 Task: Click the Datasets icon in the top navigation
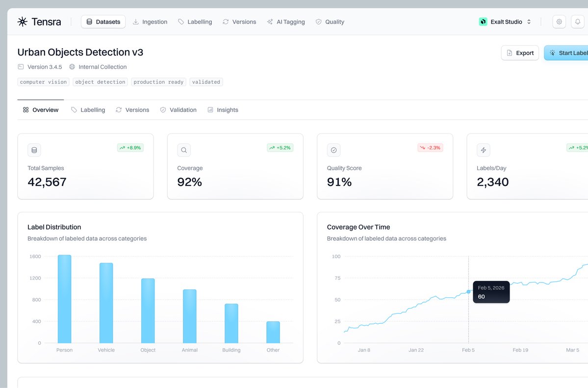click(x=89, y=22)
